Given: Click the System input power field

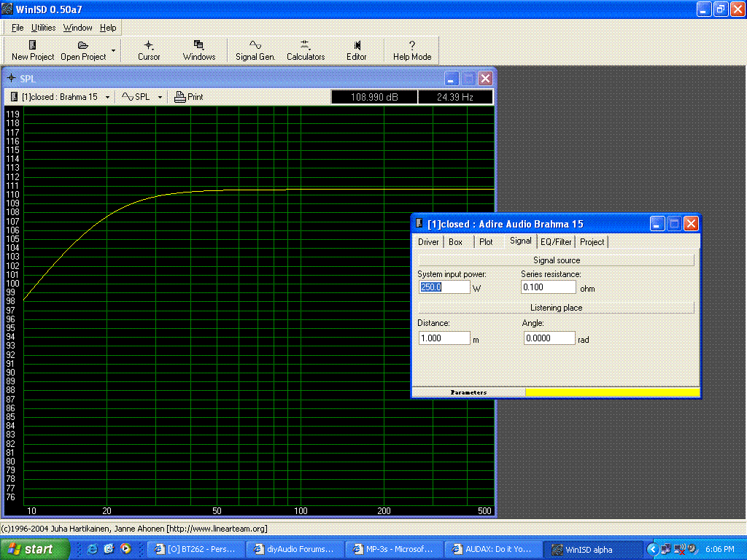Looking at the screenshot, I should [444, 287].
